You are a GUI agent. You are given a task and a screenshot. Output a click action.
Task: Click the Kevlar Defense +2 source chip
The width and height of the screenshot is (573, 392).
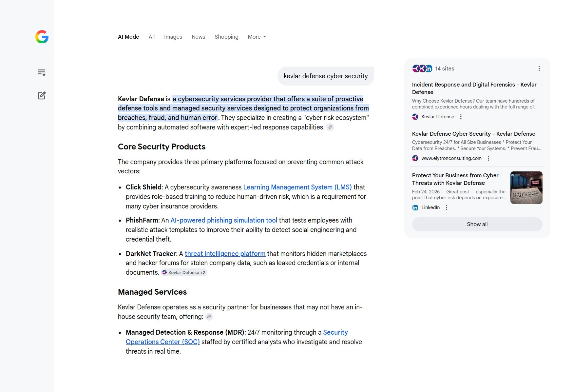click(x=184, y=272)
